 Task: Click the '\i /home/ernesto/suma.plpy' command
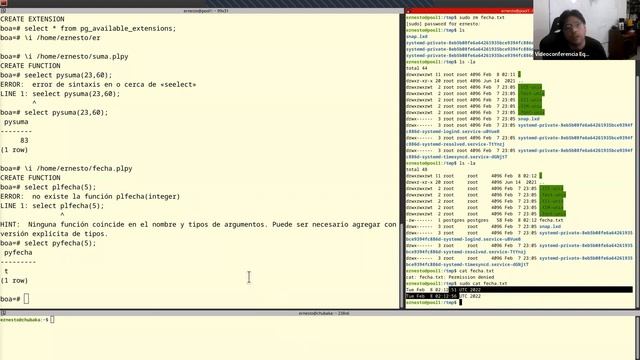(76, 56)
